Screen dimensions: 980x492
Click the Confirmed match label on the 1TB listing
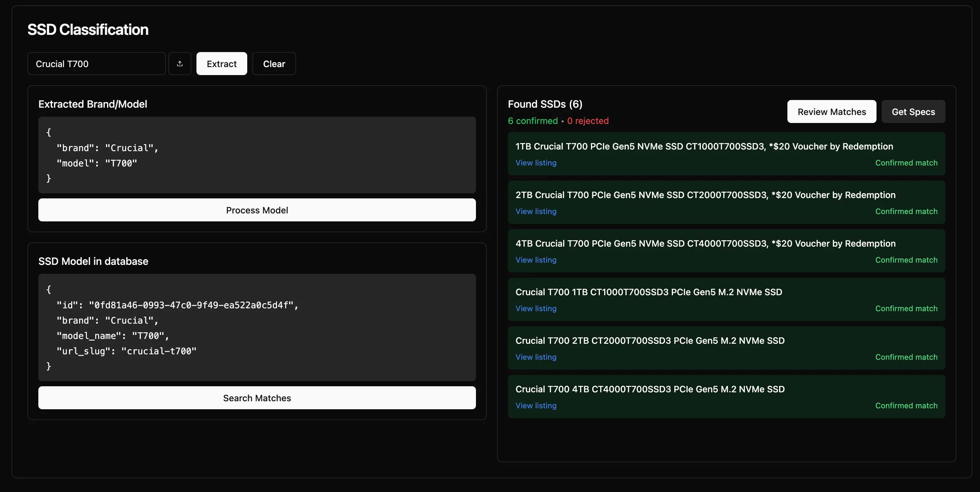(906, 163)
